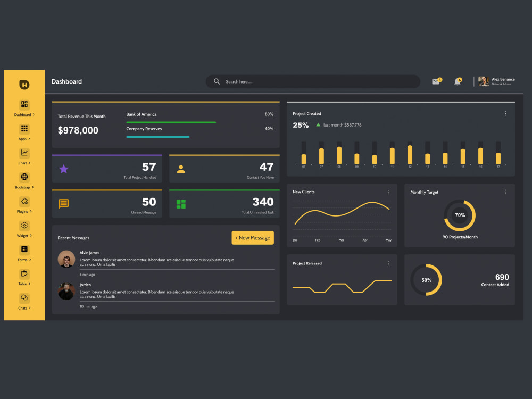The width and height of the screenshot is (532, 399).
Task: Click the purple star icon
Action: [x=63, y=169]
